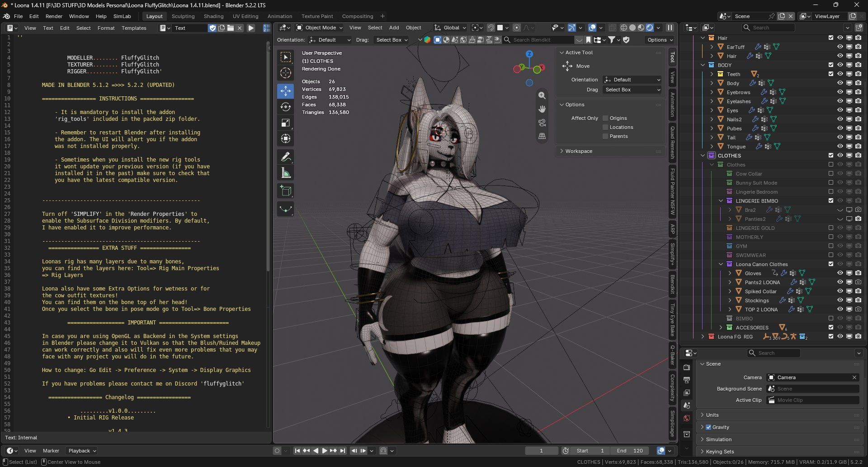This screenshot has width=868, height=467.
Task: Open the viewport Add menu
Action: [x=394, y=28]
